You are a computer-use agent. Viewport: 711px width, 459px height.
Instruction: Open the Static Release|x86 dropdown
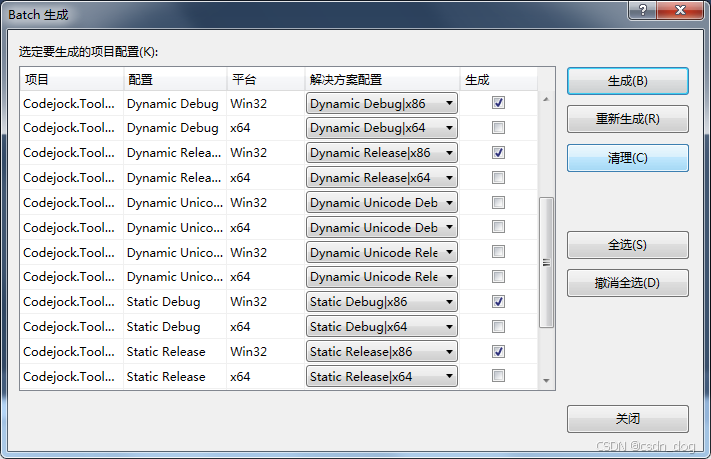click(381, 352)
